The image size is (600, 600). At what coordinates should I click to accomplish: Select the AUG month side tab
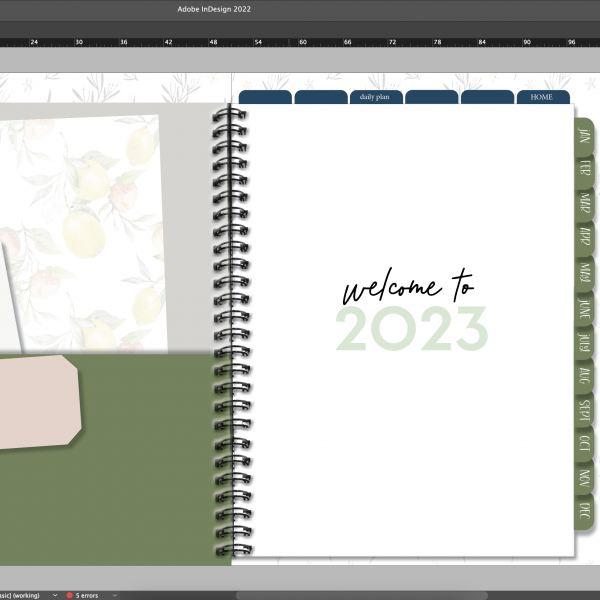point(584,375)
